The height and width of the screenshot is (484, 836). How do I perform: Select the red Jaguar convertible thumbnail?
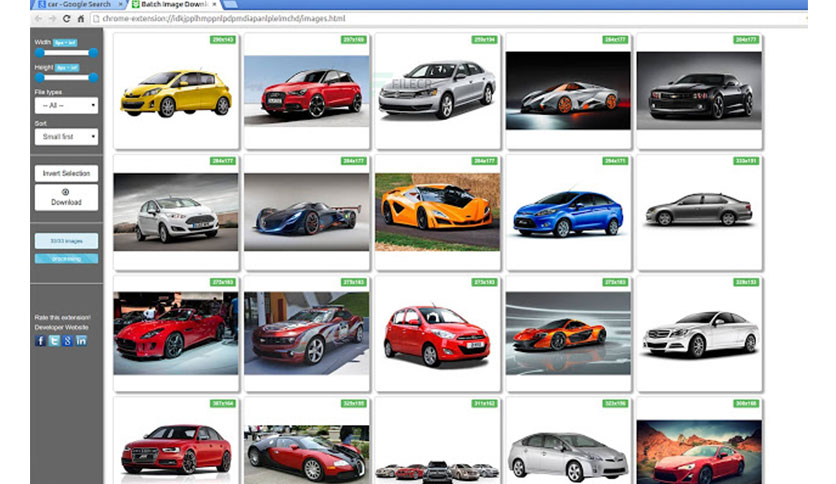[176, 333]
